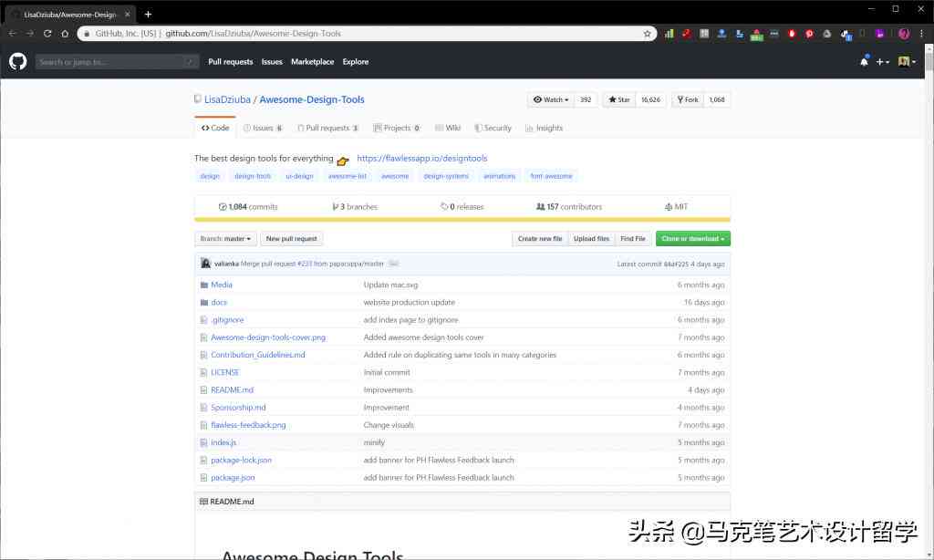This screenshot has width=934, height=560.
Task: Expand the commit message ellipsis button
Action: point(393,264)
